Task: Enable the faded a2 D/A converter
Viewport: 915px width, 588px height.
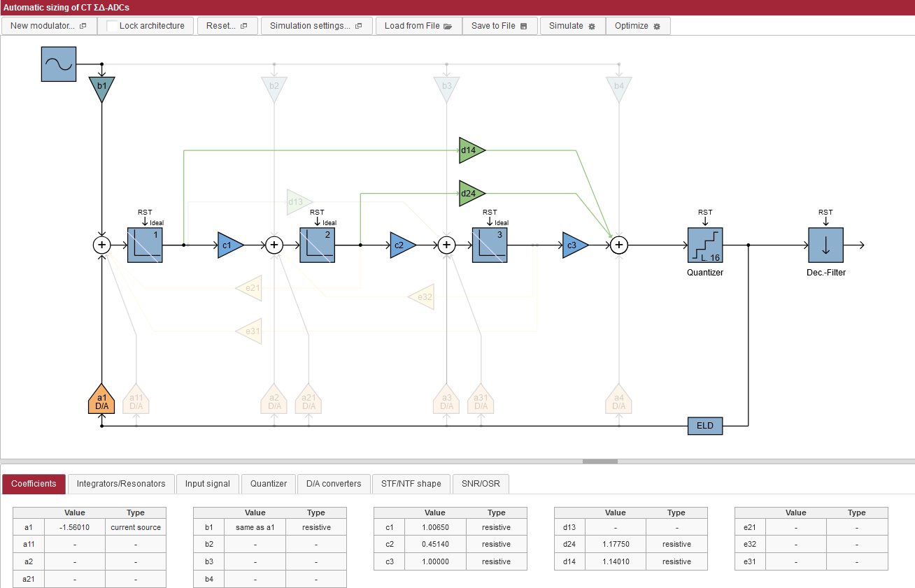Action: tap(274, 399)
